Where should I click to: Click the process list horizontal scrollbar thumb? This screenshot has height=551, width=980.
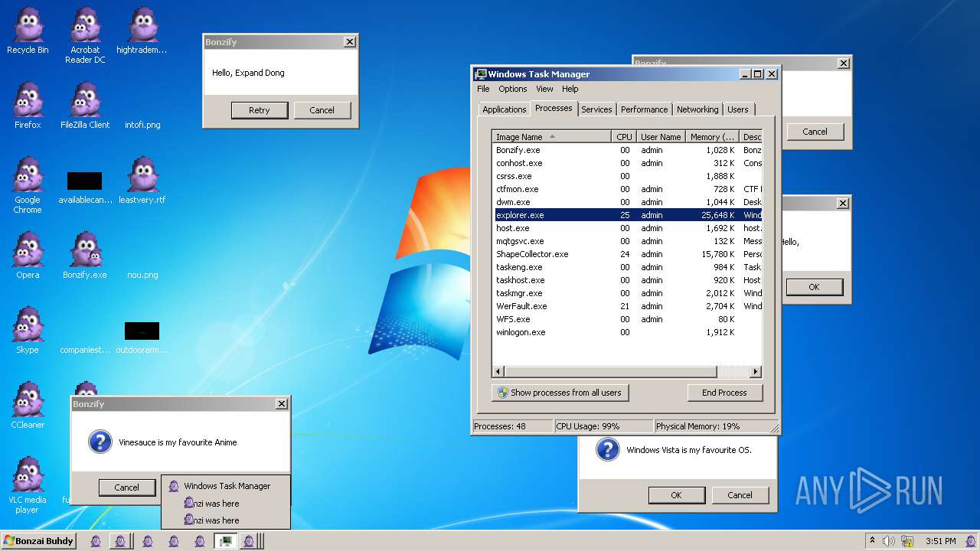click(610, 372)
